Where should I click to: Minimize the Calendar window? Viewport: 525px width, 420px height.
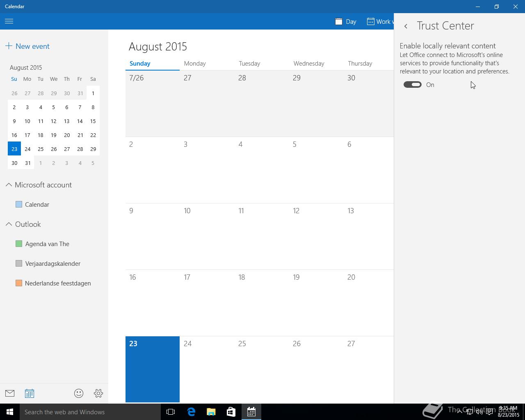478,7
